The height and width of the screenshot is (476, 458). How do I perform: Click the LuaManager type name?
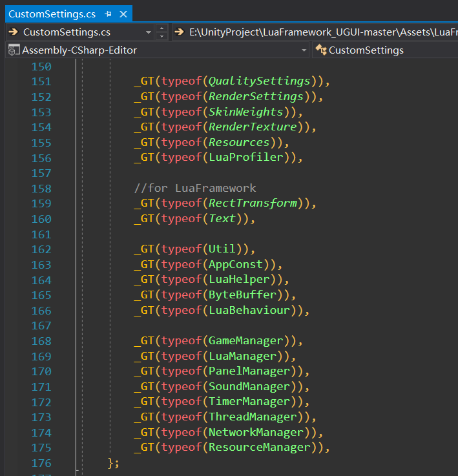tap(242, 356)
